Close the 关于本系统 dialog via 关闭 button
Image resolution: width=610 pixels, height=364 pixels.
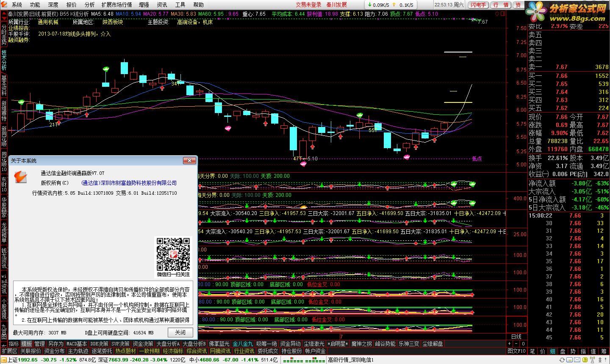(180, 332)
